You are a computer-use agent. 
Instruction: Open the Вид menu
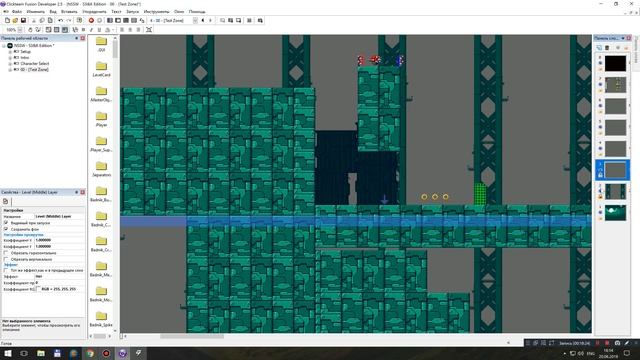pos(53,11)
